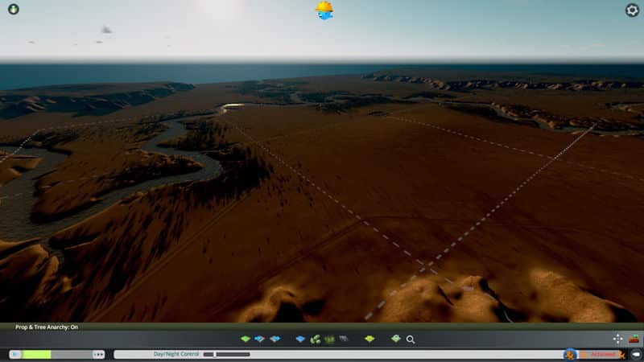The width and height of the screenshot is (644, 362).
Task: Open the trees and forest tool
Action: pyautogui.click(x=316, y=339)
